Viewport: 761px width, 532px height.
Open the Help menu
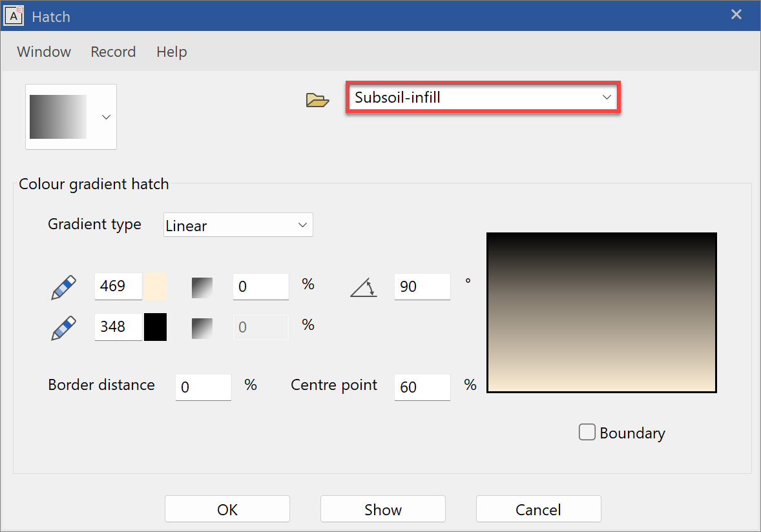[x=171, y=52]
